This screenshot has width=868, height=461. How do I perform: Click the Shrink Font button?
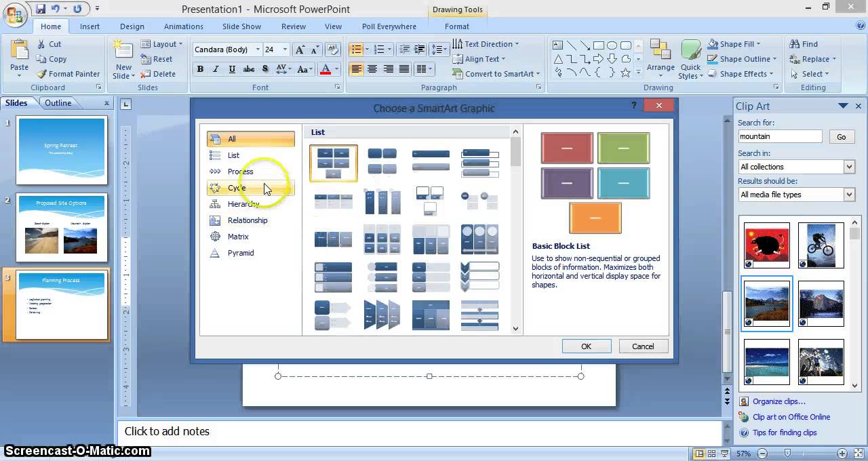tap(315, 49)
